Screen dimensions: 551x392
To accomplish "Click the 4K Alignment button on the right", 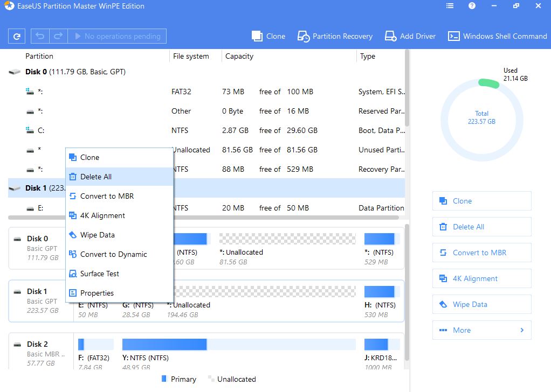I will tap(481, 278).
